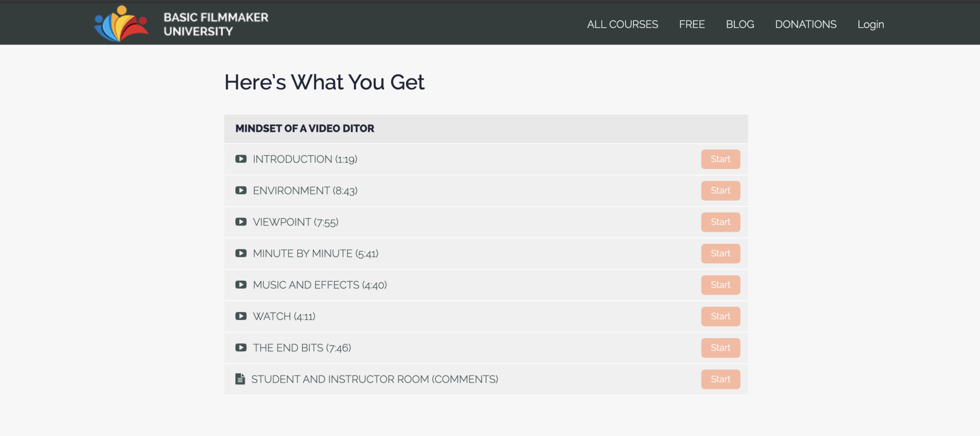Click the Basic Filmmaker University logo
Screen dimensions: 980x436
pos(181,23)
